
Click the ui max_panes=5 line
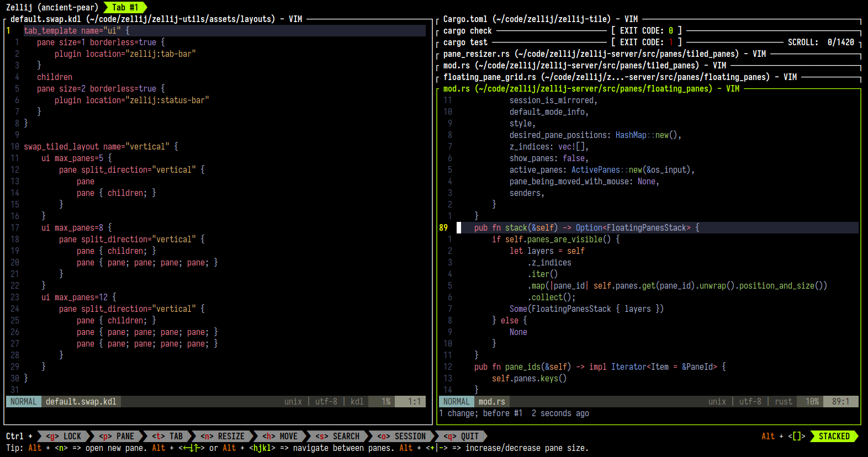[77, 158]
